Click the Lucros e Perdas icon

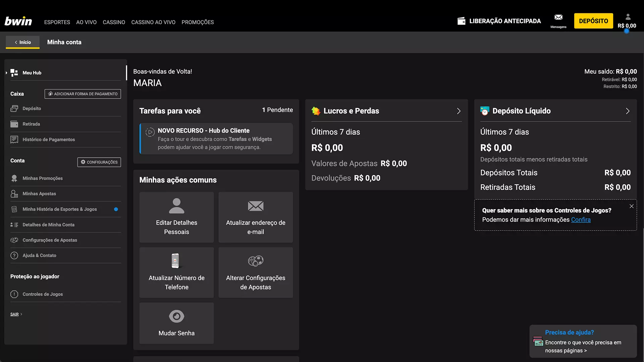pos(316,111)
